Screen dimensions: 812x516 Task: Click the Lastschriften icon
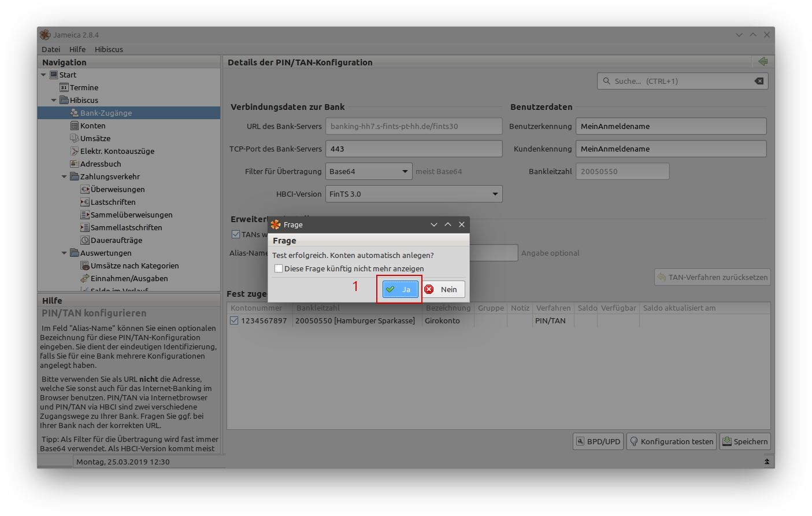[x=85, y=202]
